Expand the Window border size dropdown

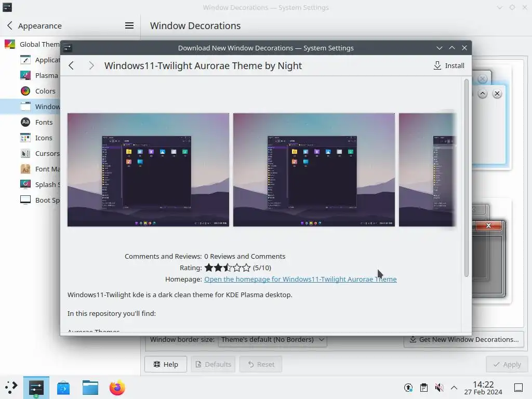tap(272, 340)
